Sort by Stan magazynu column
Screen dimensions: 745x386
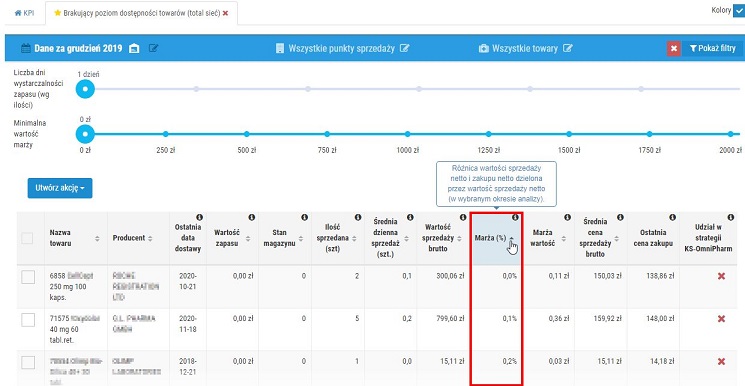(300, 239)
